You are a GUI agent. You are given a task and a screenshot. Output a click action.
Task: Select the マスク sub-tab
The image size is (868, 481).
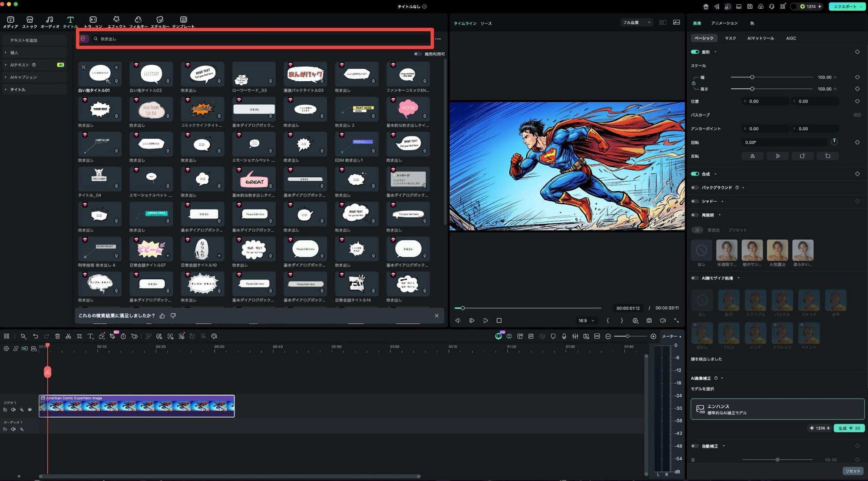tap(730, 38)
